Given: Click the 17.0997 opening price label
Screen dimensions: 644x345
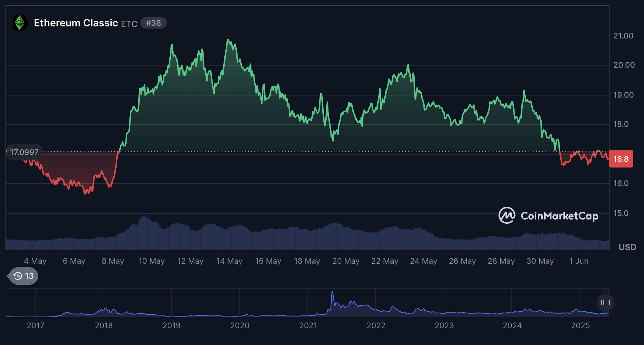Looking at the screenshot, I should (24, 152).
